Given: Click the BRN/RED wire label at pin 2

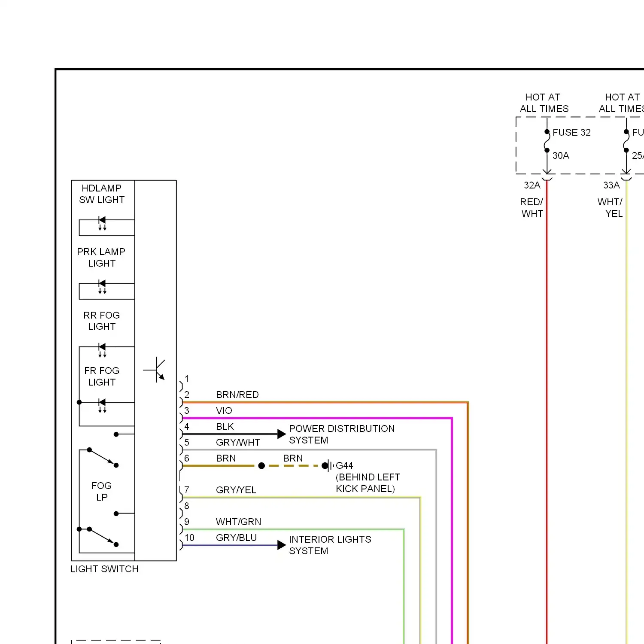Looking at the screenshot, I should tap(237, 395).
